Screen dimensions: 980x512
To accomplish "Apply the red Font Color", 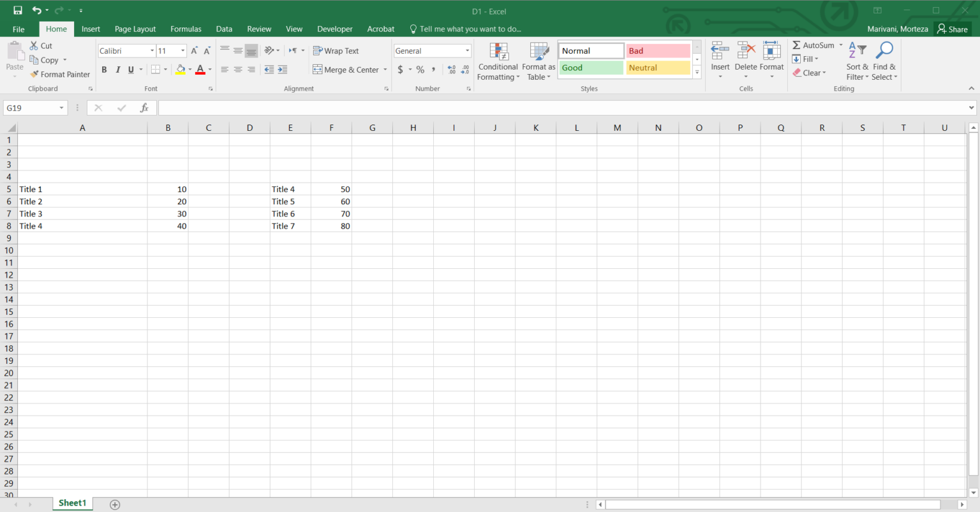I will click(200, 70).
